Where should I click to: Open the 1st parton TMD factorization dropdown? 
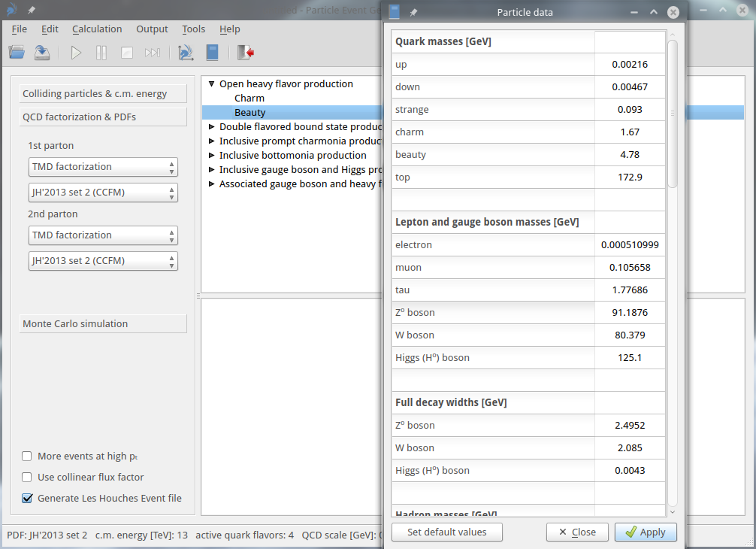104,167
